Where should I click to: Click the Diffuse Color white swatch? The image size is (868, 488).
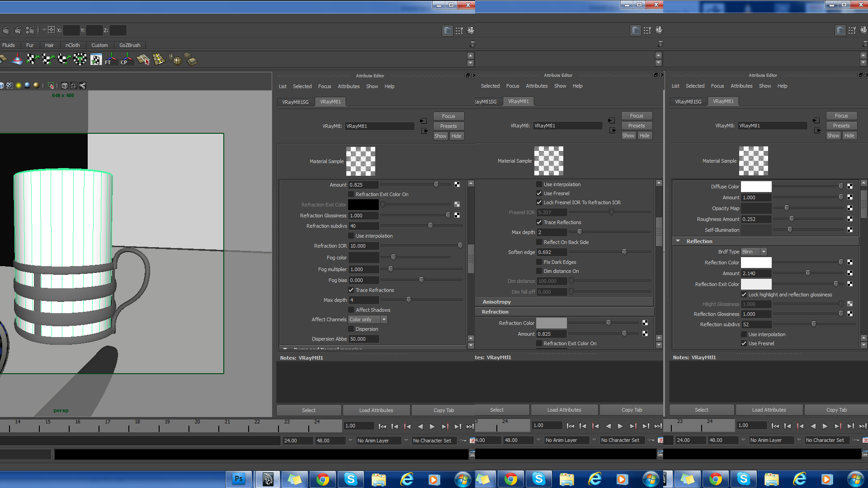point(756,187)
